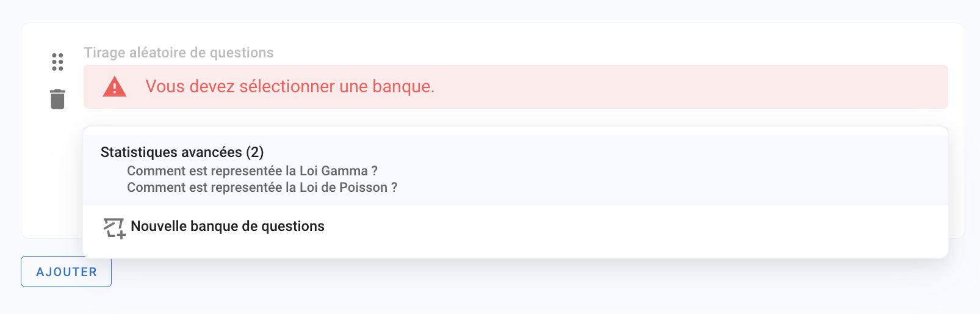
Task: Click the (2) count beside Statistiques avancées
Action: click(255, 152)
